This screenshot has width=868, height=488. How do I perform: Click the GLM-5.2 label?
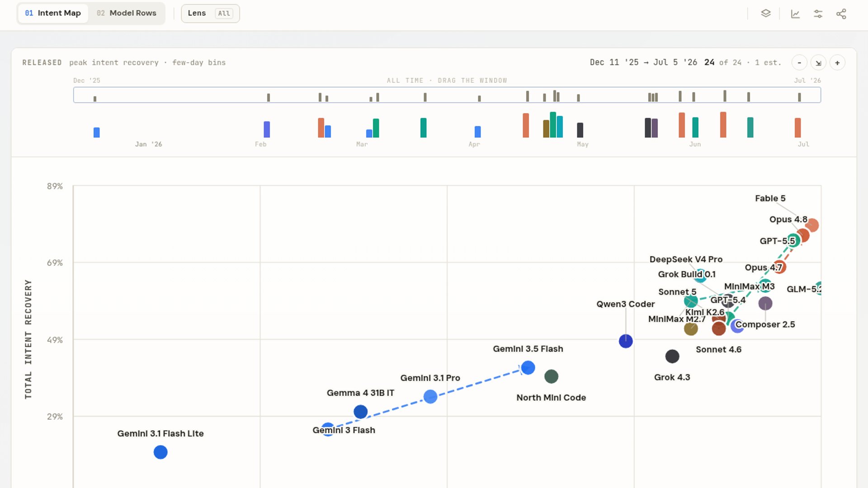[804, 289]
